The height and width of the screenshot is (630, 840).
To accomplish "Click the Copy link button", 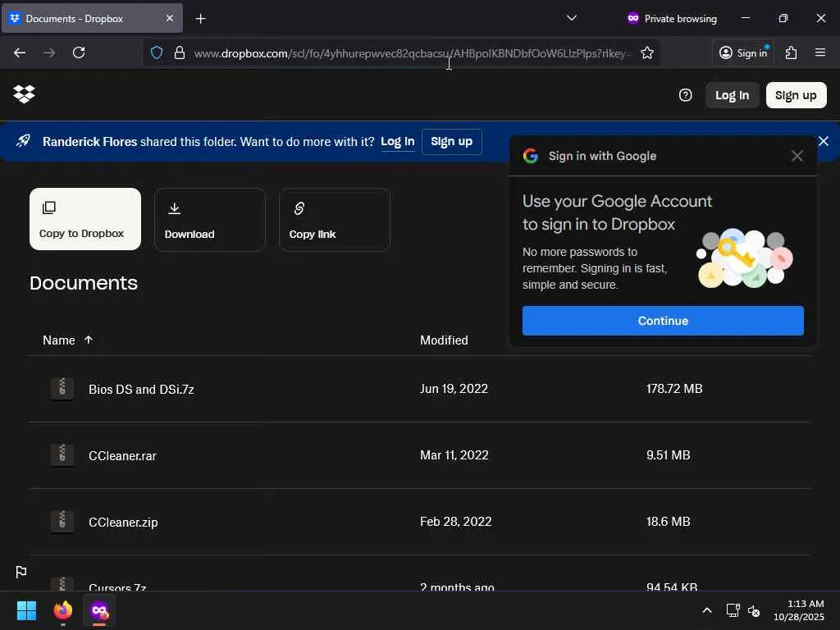I will click(335, 220).
